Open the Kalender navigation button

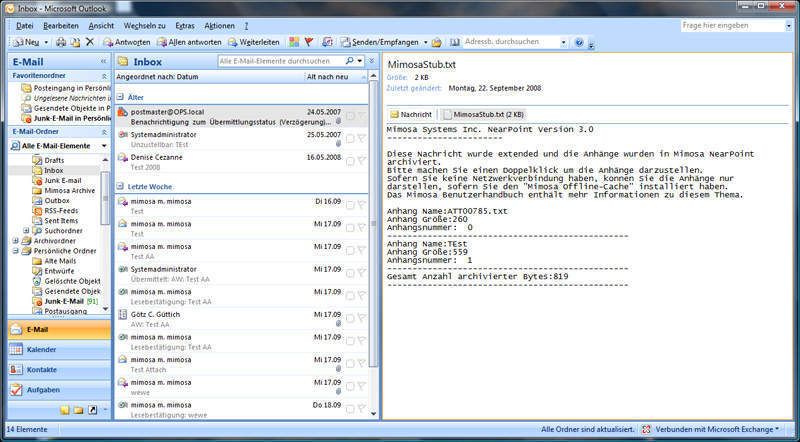tap(59, 350)
